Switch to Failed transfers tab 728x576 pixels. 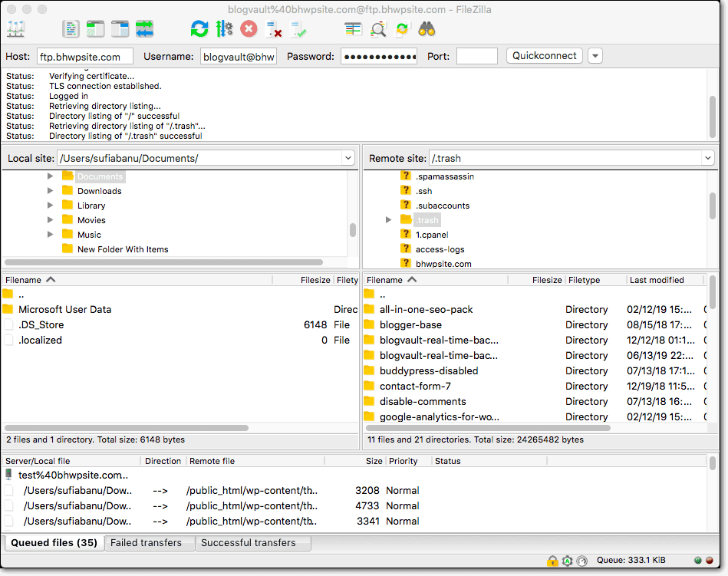pos(146,542)
